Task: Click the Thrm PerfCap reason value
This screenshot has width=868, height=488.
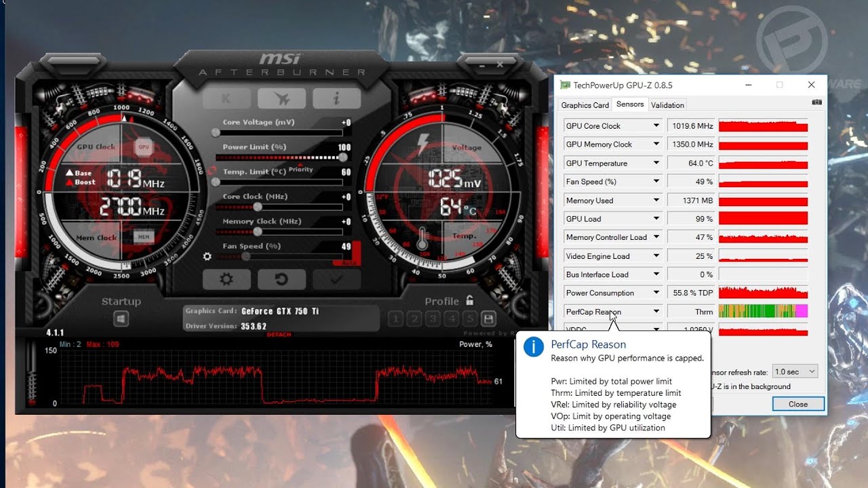Action: click(x=692, y=312)
